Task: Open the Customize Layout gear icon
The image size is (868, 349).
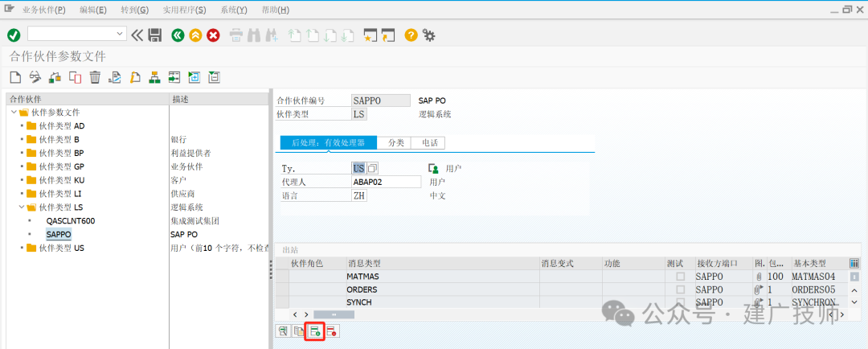Action: [x=428, y=35]
